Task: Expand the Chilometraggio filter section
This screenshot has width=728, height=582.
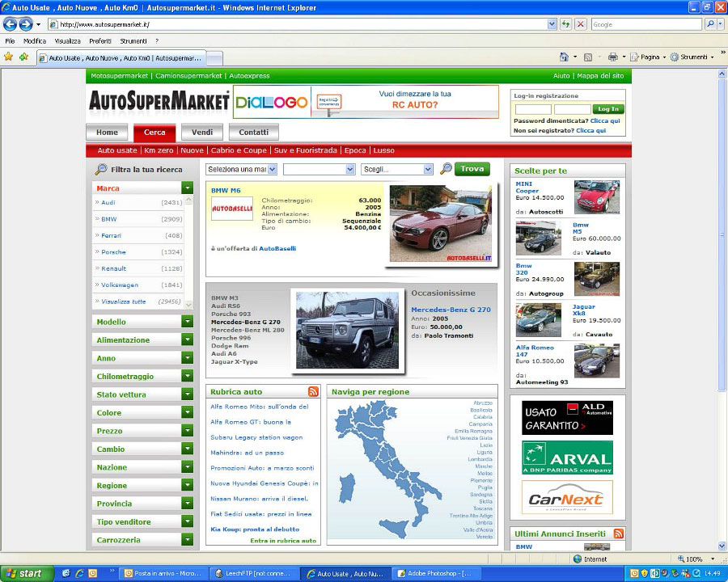Action: [188, 376]
